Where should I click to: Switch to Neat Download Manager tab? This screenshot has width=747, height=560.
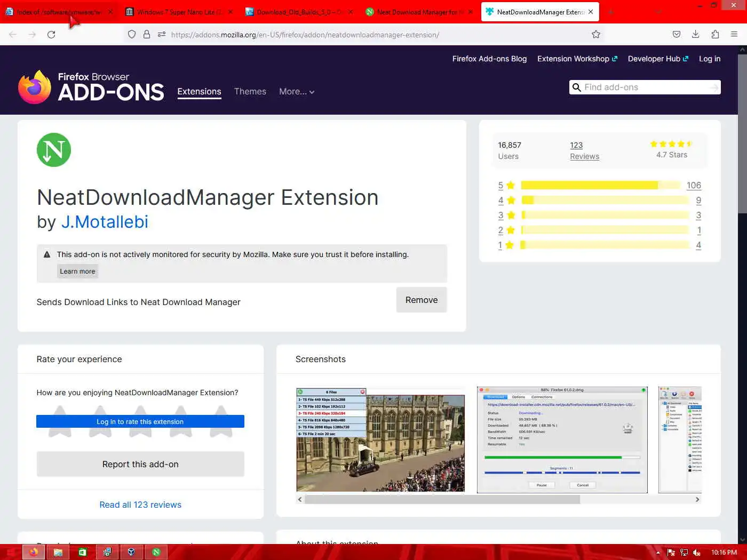tap(419, 12)
